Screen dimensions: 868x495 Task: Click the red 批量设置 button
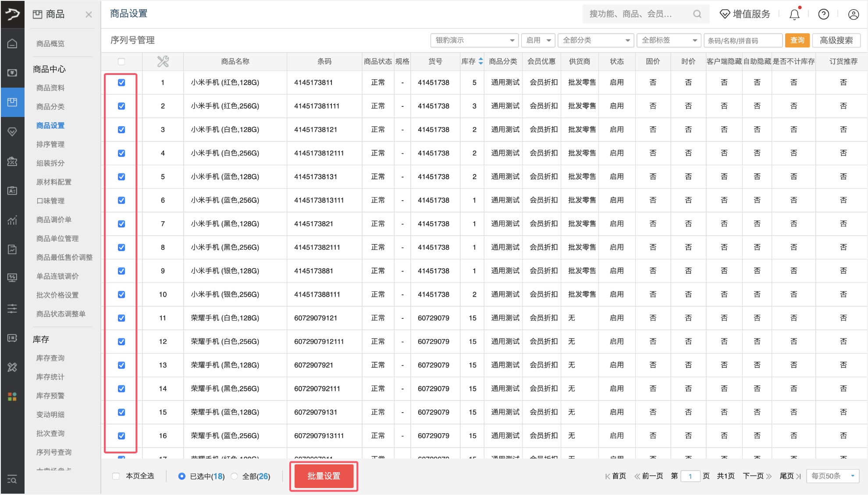[324, 476]
